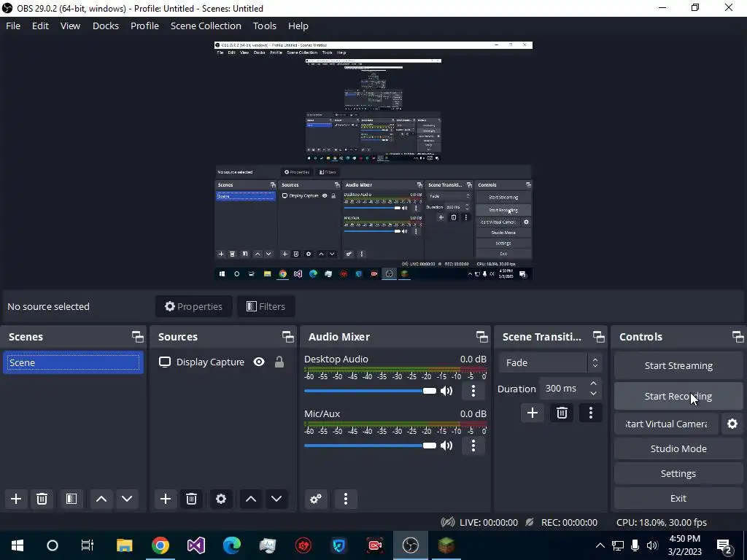
Task: Click Start Streaming
Action: click(x=678, y=366)
